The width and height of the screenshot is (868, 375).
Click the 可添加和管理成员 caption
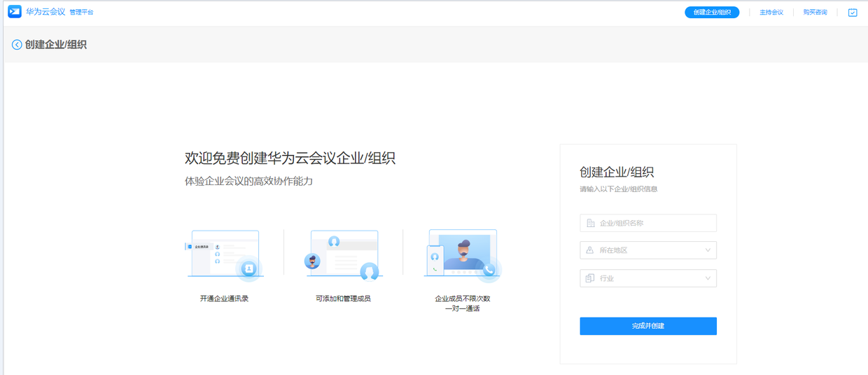(x=343, y=299)
